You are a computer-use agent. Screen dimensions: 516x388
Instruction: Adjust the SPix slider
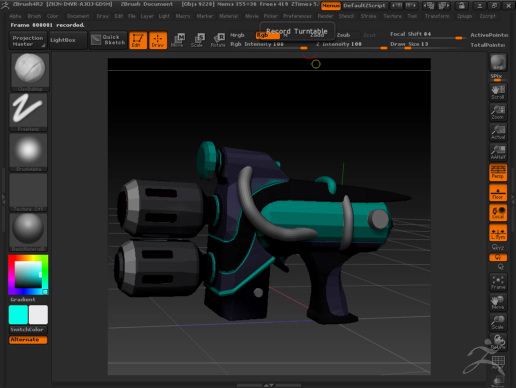[498, 77]
